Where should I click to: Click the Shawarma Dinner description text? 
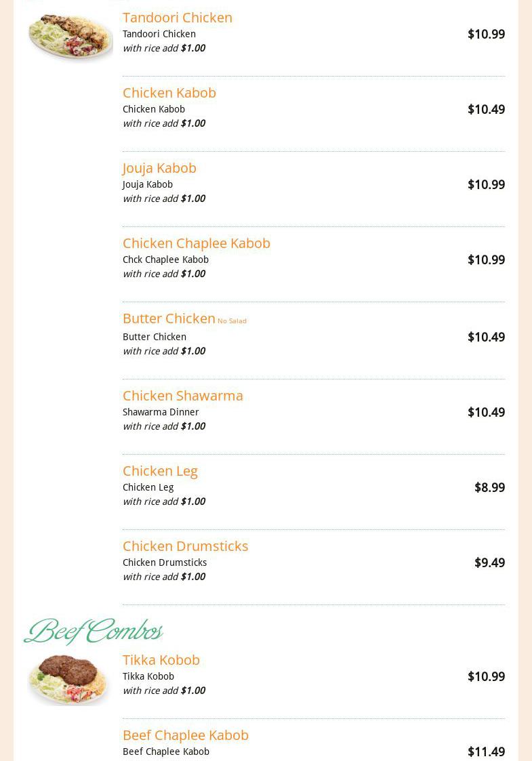pyautogui.click(x=161, y=412)
